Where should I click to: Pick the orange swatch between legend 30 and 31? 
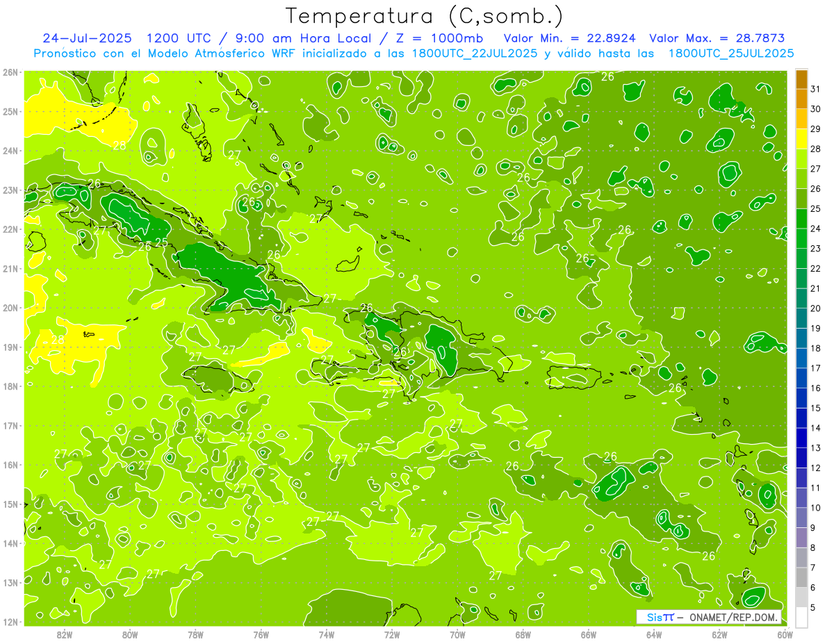tap(801, 99)
